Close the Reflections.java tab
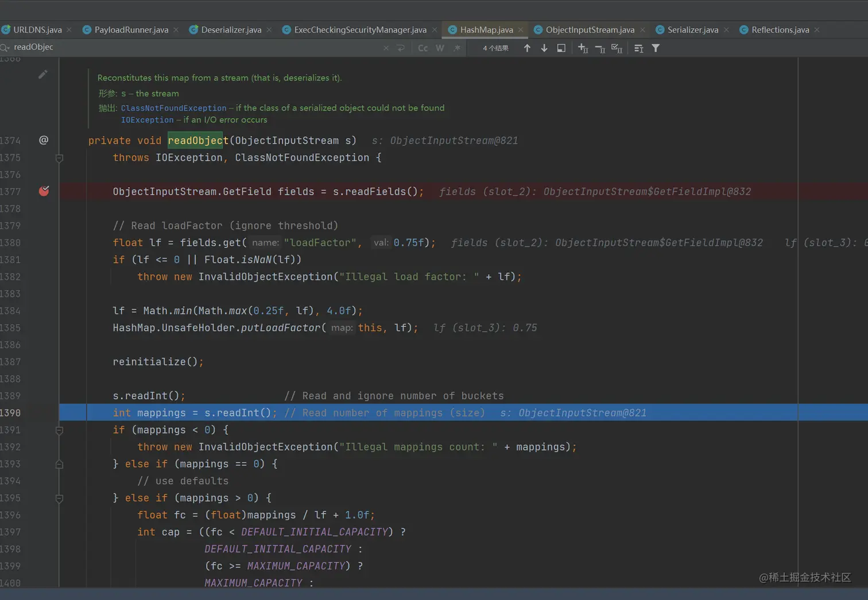868x600 pixels. pyautogui.click(x=817, y=30)
